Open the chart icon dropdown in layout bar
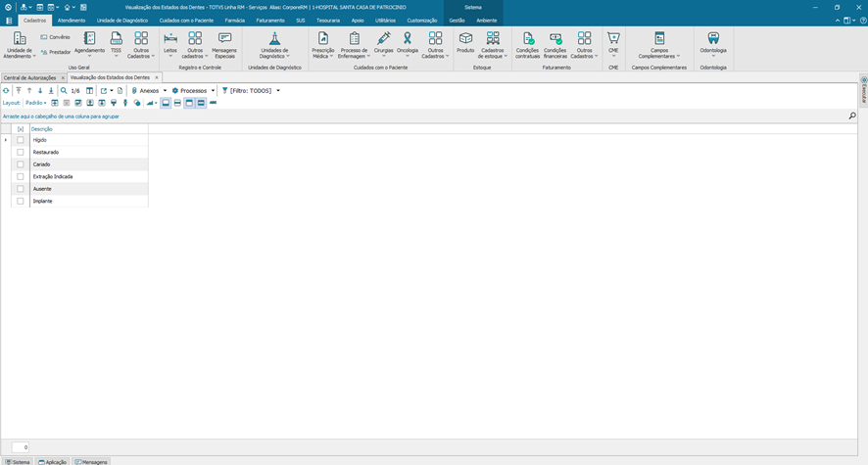Image resolution: width=868 pixels, height=465 pixels. coord(156,103)
